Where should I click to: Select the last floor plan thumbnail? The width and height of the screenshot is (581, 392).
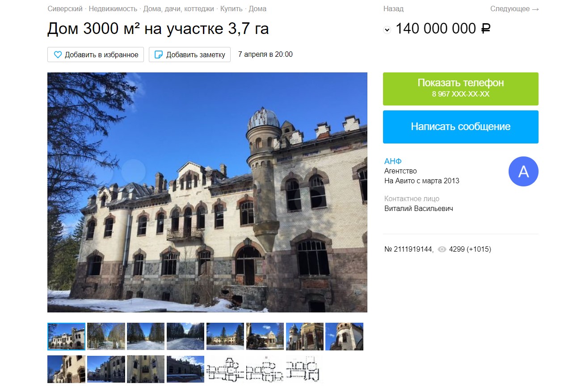coord(305,369)
